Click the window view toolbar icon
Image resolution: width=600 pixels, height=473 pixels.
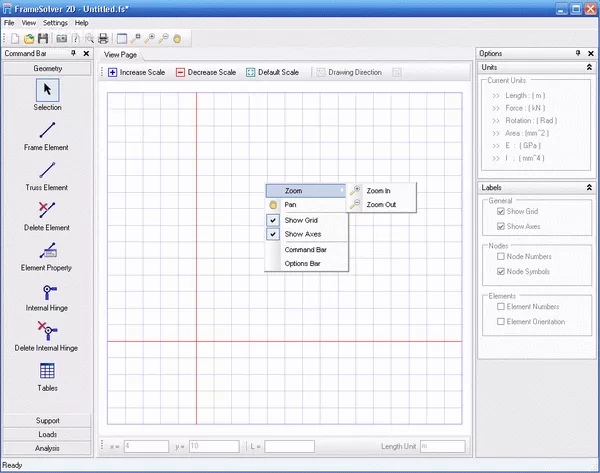click(122, 39)
